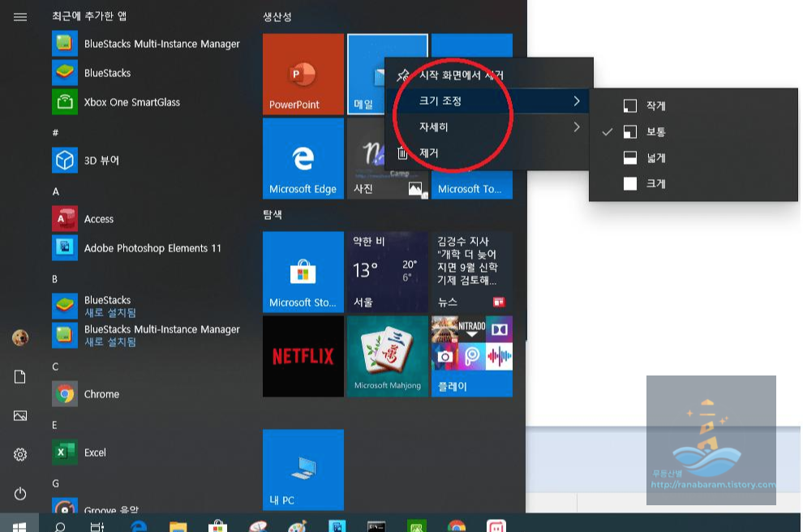The width and height of the screenshot is (803, 532).
Task: Open Command Prompt from the taskbar
Action: (376, 526)
